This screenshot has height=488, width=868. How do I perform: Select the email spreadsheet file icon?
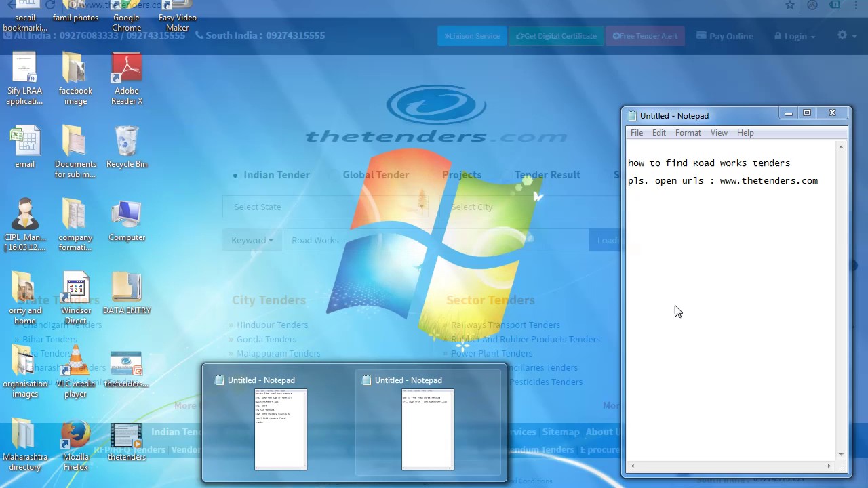click(24, 146)
